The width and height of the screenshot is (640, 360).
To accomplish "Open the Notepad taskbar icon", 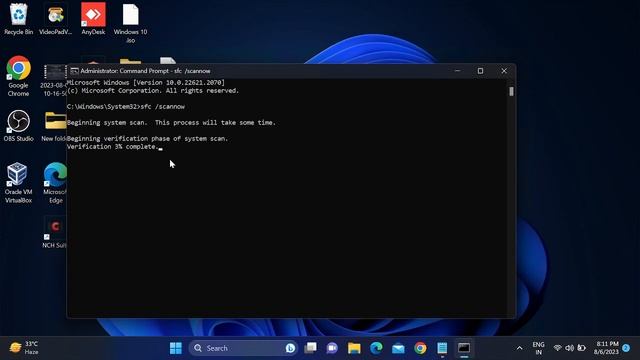I will click(x=442, y=348).
